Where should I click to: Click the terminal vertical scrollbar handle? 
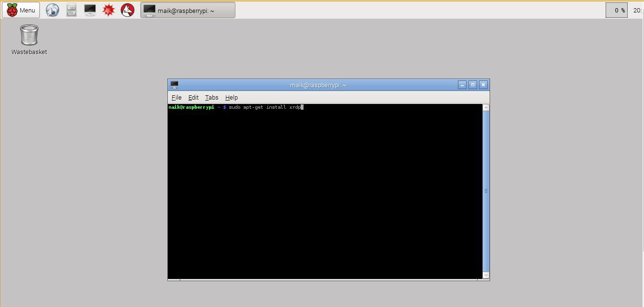(x=486, y=191)
